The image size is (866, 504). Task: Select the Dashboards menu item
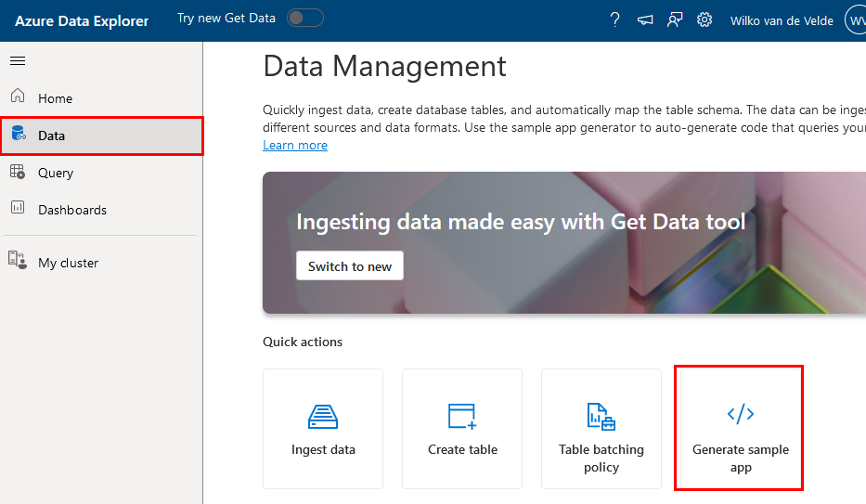(x=72, y=210)
